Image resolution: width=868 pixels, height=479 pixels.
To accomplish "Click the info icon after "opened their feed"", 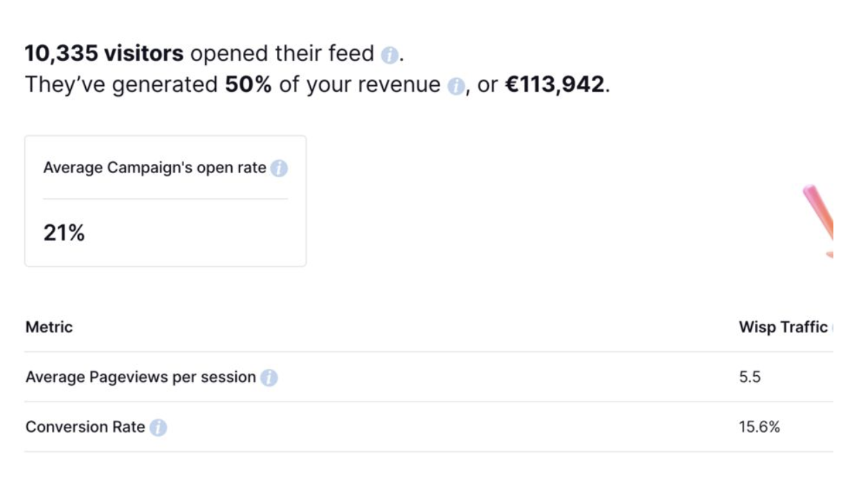I will [390, 55].
